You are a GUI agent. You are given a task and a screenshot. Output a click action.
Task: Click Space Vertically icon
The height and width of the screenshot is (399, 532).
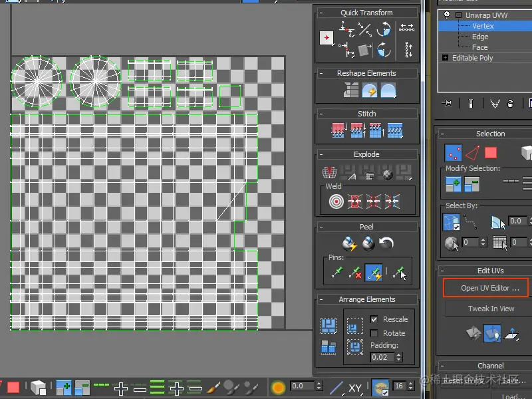point(408,50)
